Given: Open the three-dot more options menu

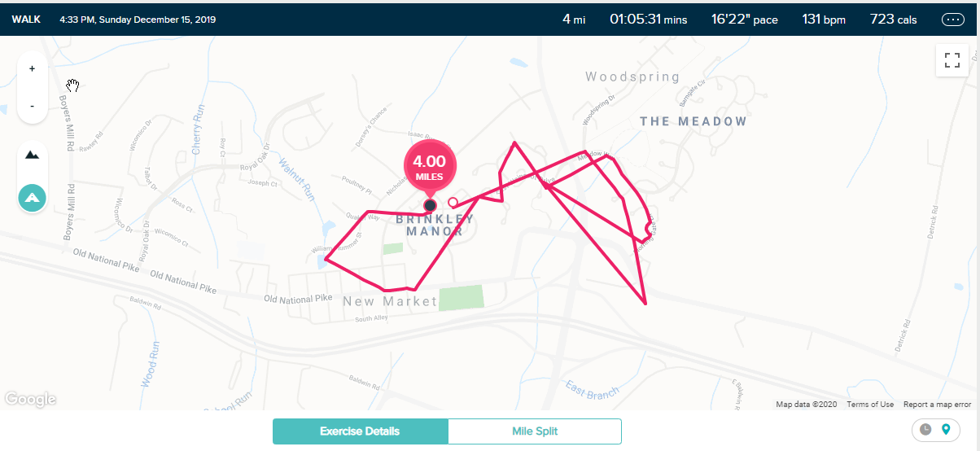Looking at the screenshot, I should tap(952, 20).
